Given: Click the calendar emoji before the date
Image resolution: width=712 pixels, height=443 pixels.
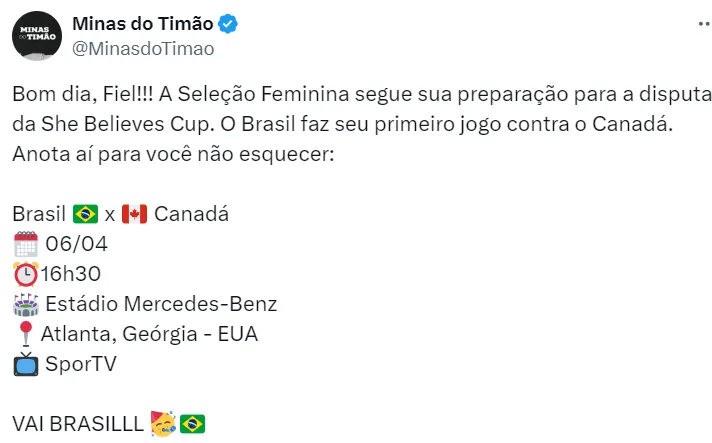Looking at the screenshot, I should 25,244.
